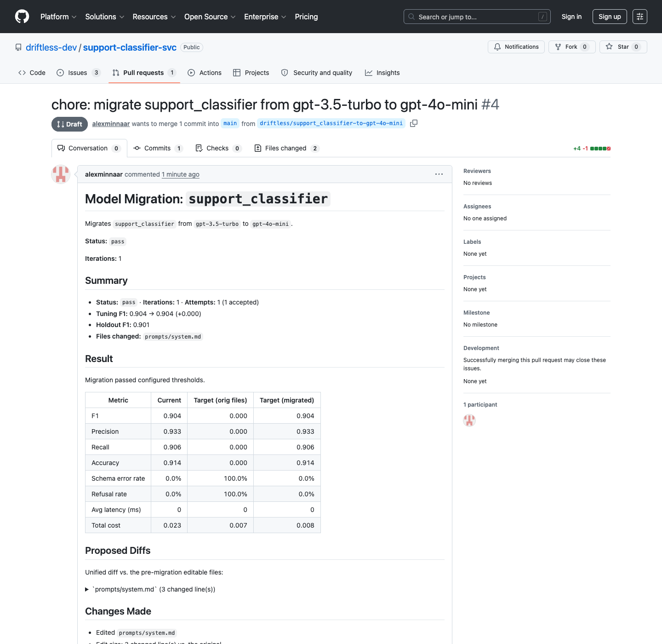
Task: Click the Reviewers sidebar heading
Action: pyautogui.click(x=477, y=171)
